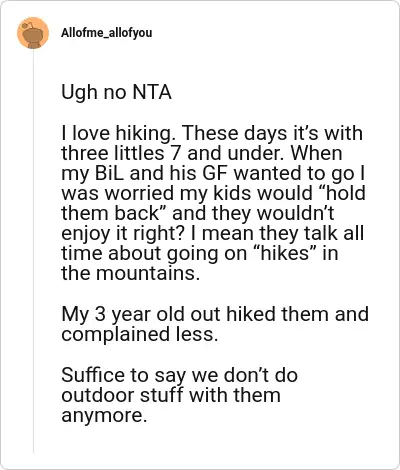Select the word "NTA" in the comment

[152, 92]
